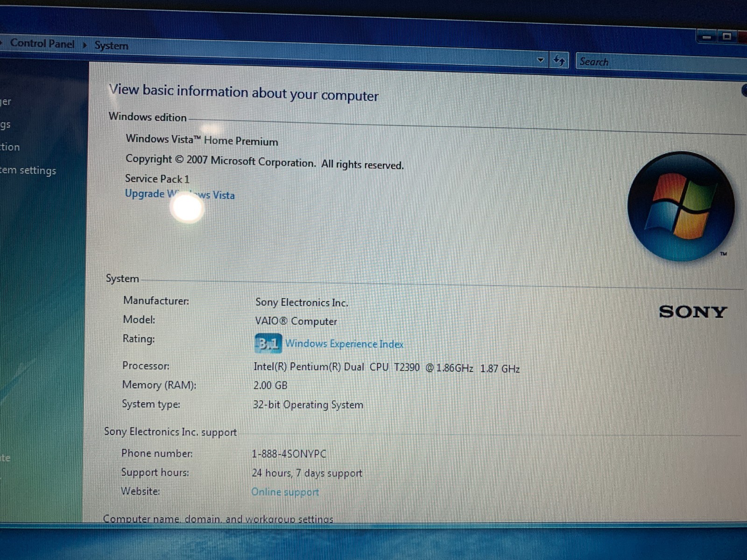Image resolution: width=747 pixels, height=560 pixels.
Task: Open the Upgrade Windows Vista link
Action: click(x=180, y=194)
